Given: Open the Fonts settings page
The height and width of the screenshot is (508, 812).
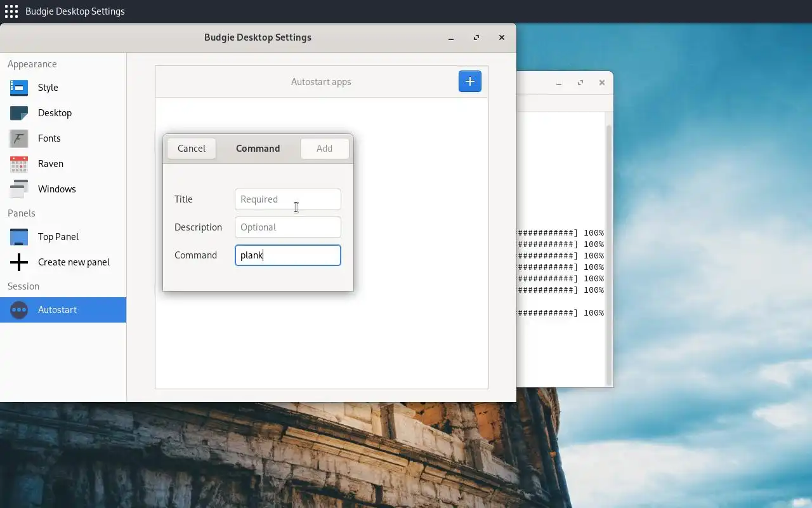Looking at the screenshot, I should pyautogui.click(x=63, y=138).
